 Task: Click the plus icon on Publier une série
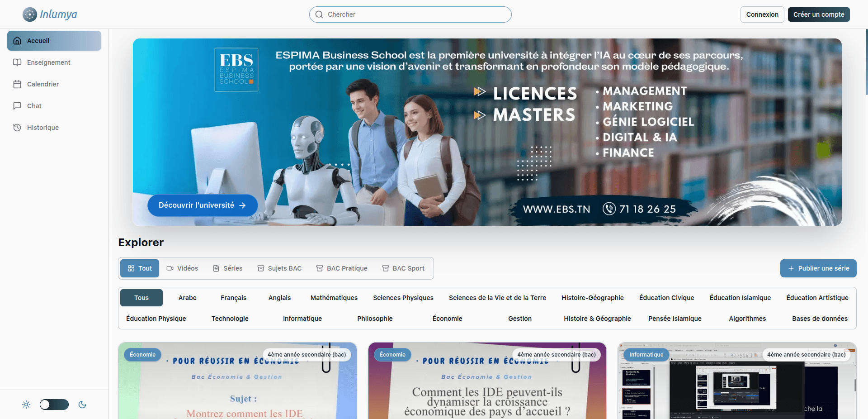(x=791, y=268)
